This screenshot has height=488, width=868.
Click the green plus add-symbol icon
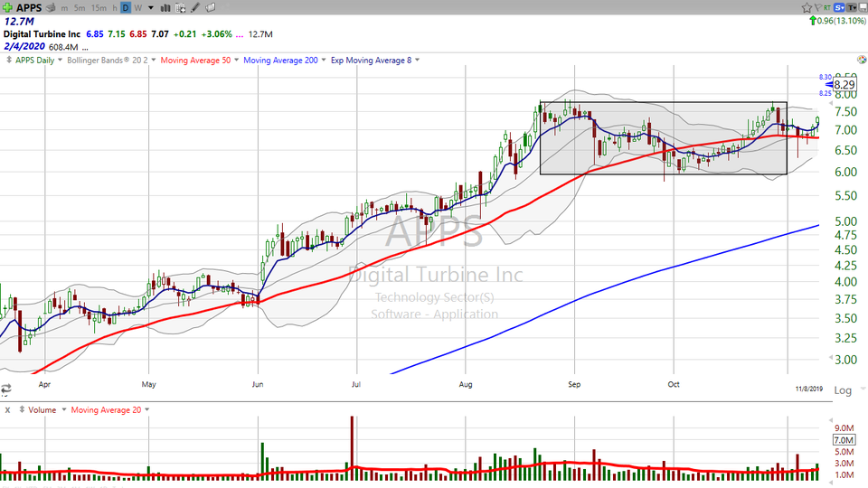(7, 7)
